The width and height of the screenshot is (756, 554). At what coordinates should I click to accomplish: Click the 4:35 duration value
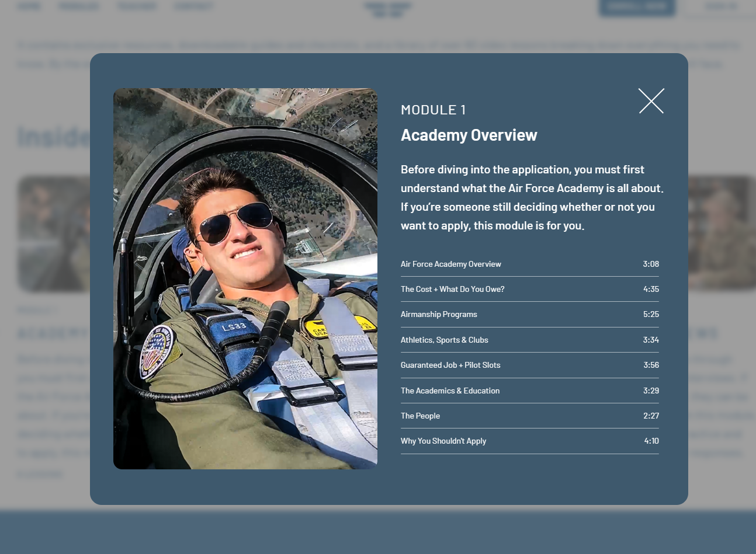pos(651,289)
